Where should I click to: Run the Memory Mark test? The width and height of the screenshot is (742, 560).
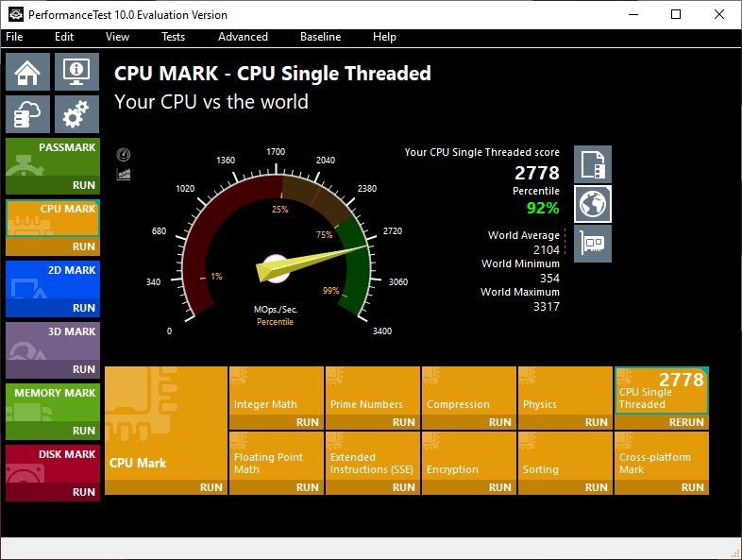pos(53,431)
